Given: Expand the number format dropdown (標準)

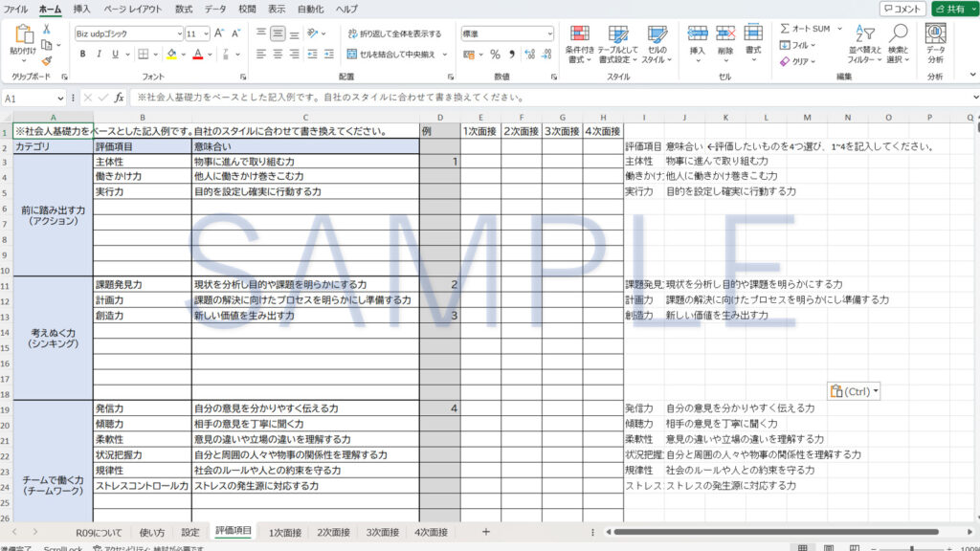Looking at the screenshot, I should (548, 33).
